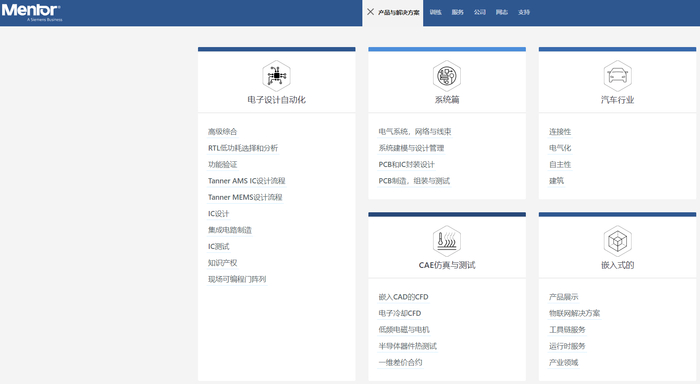Click the 电子设计自动化 circuit chip icon

point(276,76)
